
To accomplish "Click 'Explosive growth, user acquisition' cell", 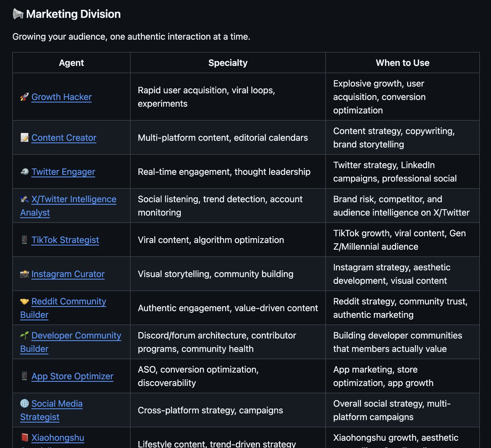I will click(403, 97).
